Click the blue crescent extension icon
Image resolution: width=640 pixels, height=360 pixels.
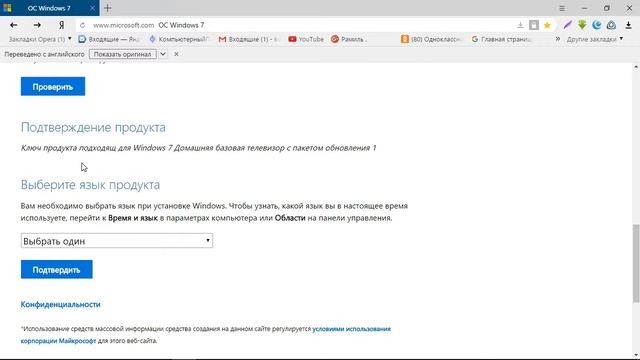click(597, 25)
